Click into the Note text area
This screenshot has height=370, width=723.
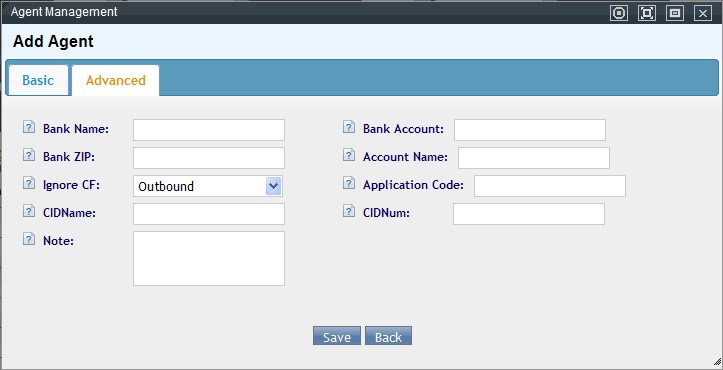pos(209,258)
